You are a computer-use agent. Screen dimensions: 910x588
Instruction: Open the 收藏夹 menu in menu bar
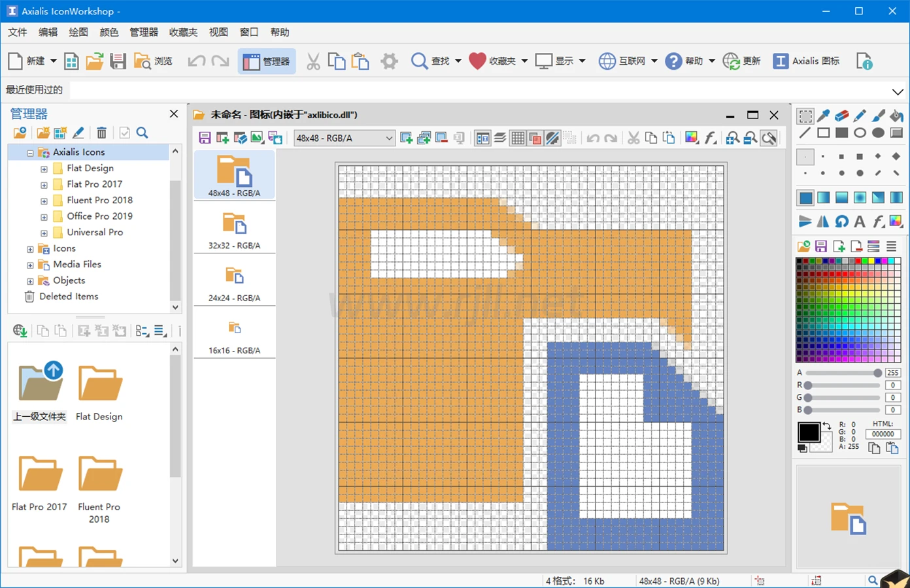point(183,32)
